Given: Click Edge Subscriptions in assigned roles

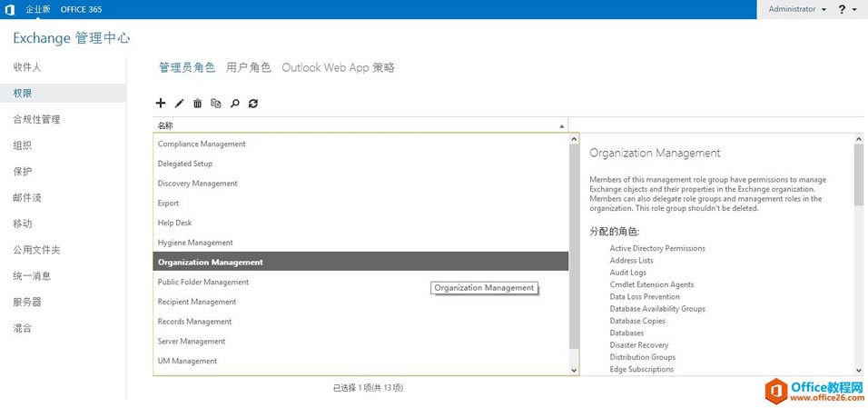Looking at the screenshot, I should click(642, 369).
